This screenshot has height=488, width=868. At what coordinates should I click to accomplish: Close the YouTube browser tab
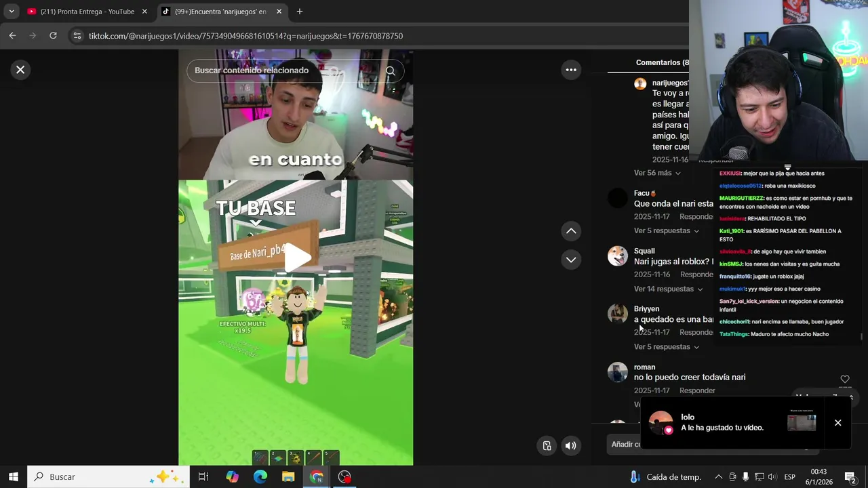pyautogui.click(x=144, y=12)
